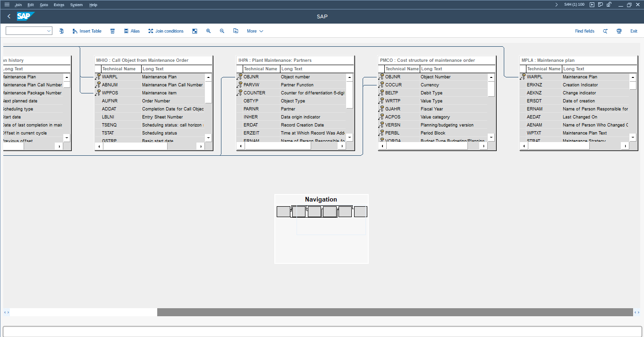Click the Insert Table button
644x337 pixels.
tap(87, 31)
